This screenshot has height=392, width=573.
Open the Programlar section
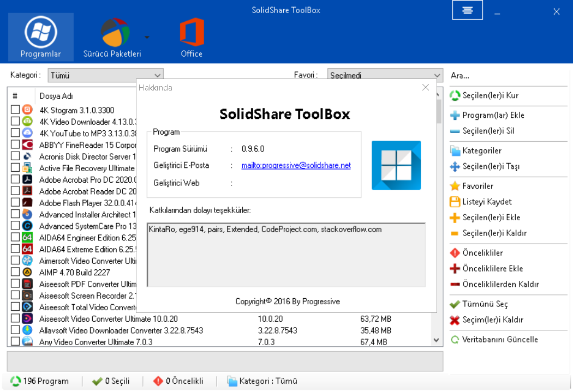pyautogui.click(x=40, y=37)
